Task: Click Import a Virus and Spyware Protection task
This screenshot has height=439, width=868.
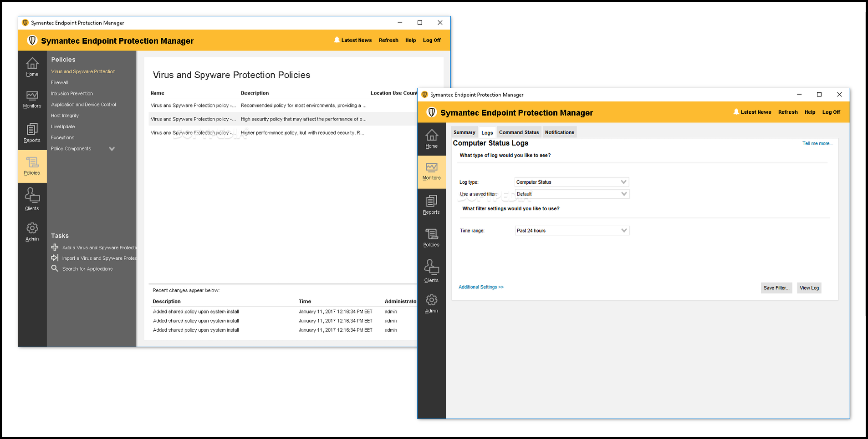Action: pos(99,258)
